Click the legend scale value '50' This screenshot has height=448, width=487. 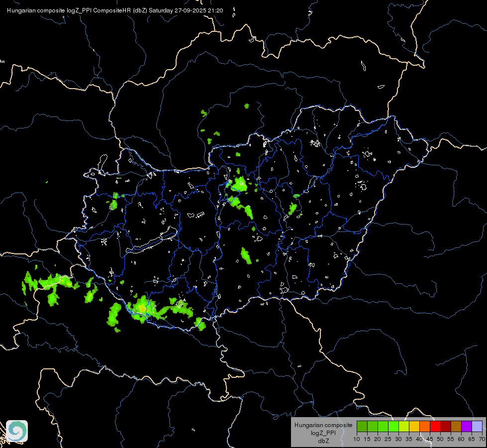[x=440, y=440]
